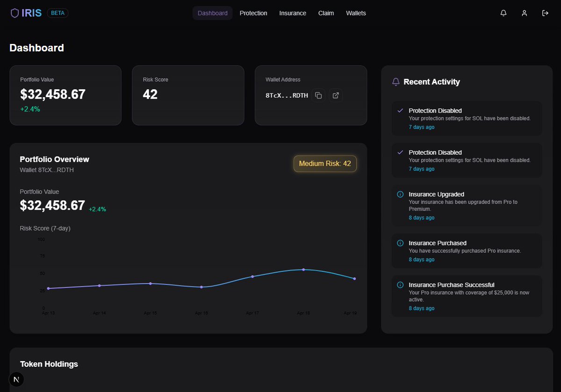The height and width of the screenshot is (392, 561).
Task: Click the Next.js N badge icon
Action: coord(17,379)
